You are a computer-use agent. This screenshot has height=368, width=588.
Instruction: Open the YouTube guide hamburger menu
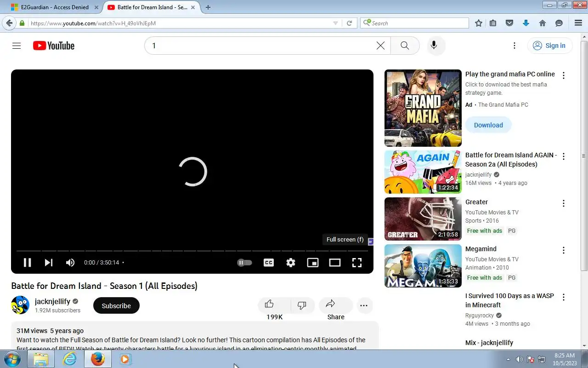pos(17,46)
